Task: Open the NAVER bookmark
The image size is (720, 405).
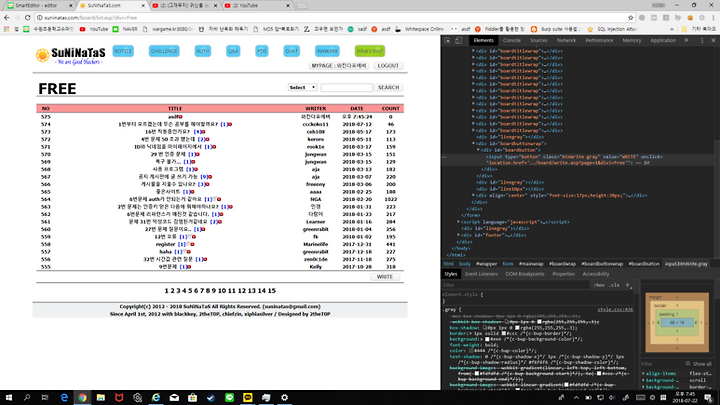Action: [125, 29]
